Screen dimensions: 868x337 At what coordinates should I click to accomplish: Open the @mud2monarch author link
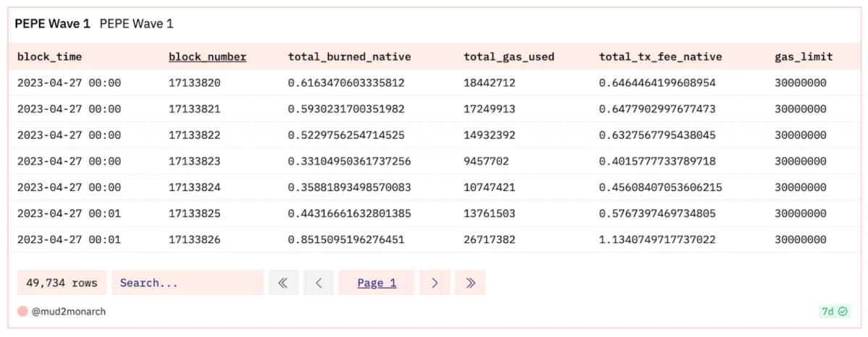[69, 312]
